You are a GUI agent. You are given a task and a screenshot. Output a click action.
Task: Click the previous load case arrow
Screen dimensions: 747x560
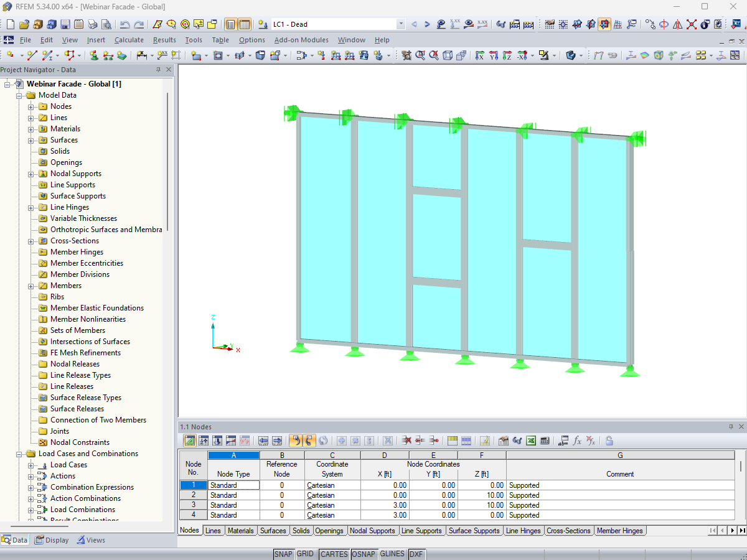click(414, 24)
